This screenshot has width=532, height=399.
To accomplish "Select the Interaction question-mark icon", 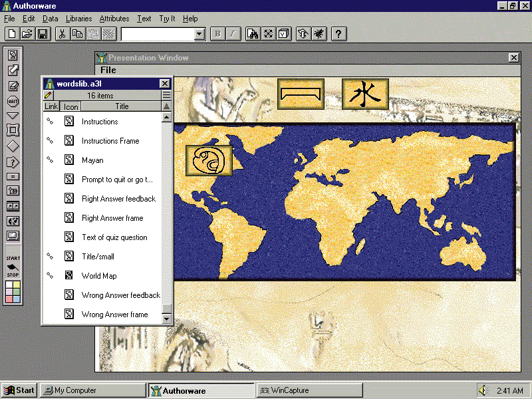I will coord(13,162).
